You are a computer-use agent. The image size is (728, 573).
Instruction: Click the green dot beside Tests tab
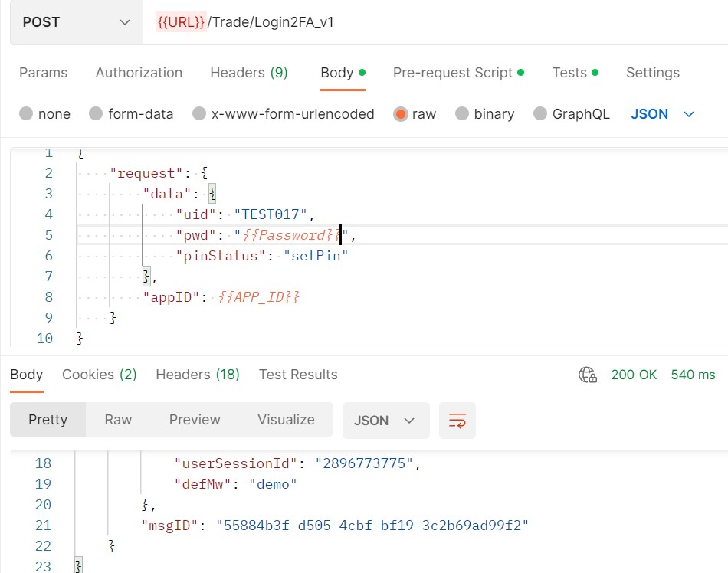(x=595, y=72)
